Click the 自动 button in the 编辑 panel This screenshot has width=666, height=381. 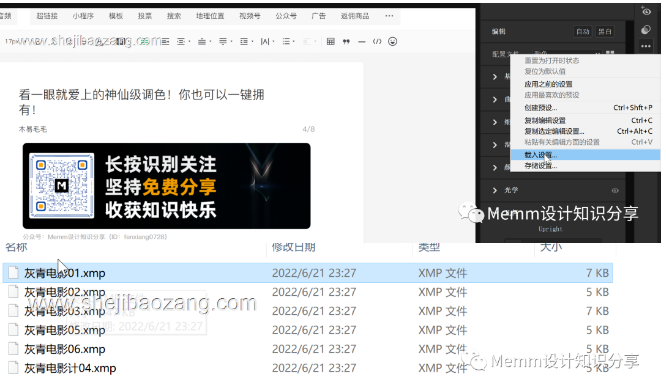tap(583, 31)
